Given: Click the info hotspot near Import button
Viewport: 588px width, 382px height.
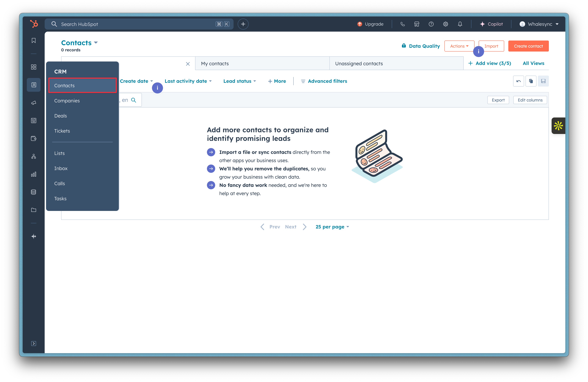Looking at the screenshot, I should pyautogui.click(x=478, y=51).
